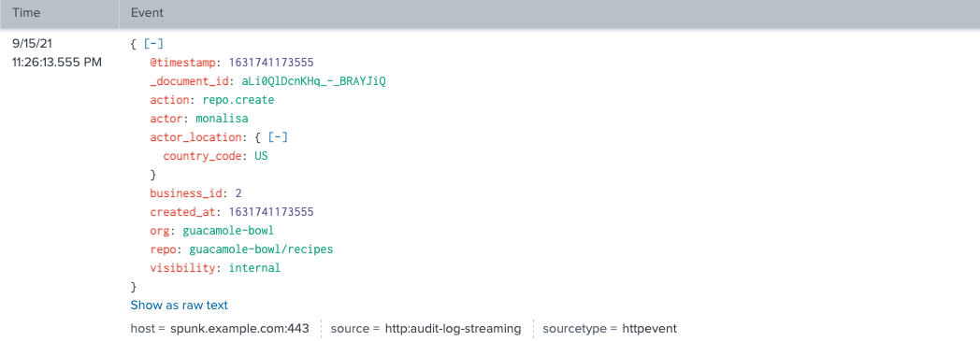Select the country_code field key

[x=202, y=156]
